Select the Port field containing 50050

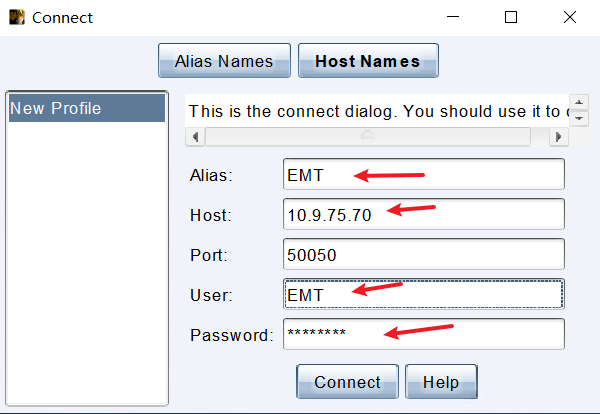pyautogui.click(x=423, y=254)
